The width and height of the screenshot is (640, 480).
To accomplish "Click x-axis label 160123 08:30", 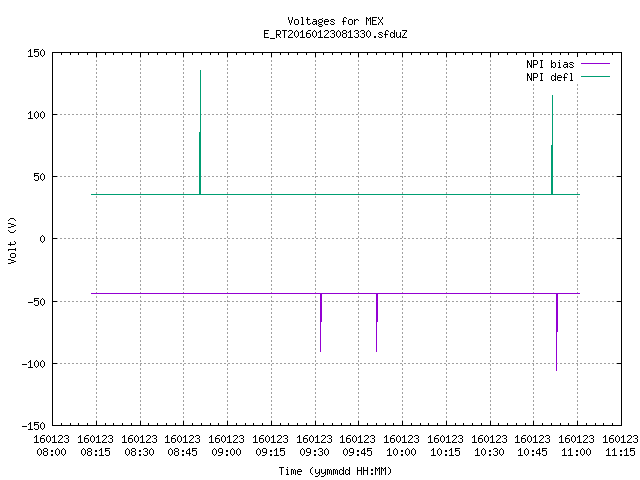I will (139, 446).
